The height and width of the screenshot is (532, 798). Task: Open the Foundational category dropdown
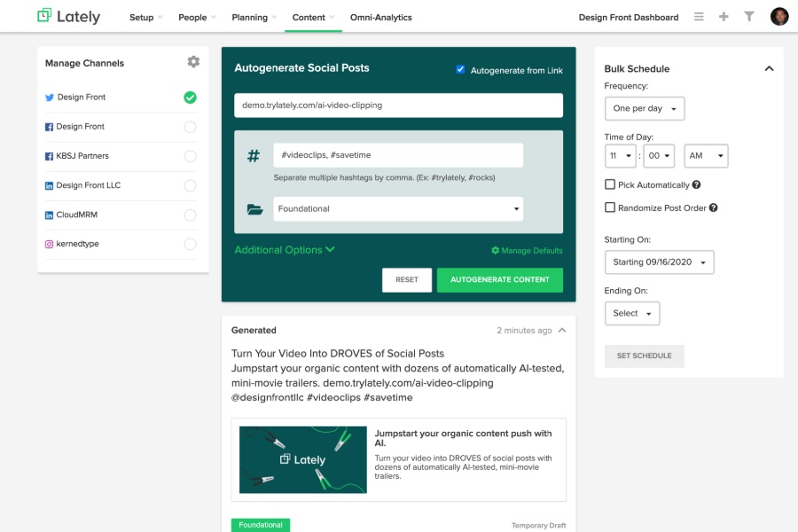pos(398,208)
